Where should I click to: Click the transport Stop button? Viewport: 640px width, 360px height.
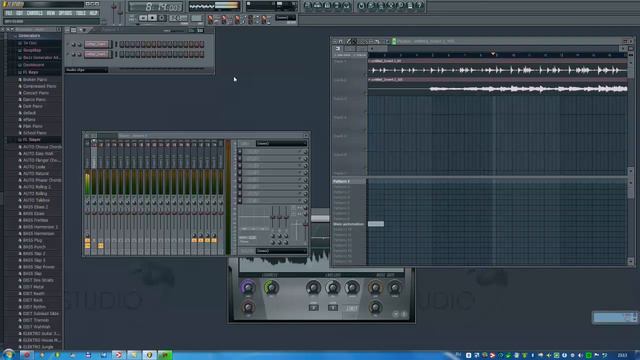tap(152, 18)
